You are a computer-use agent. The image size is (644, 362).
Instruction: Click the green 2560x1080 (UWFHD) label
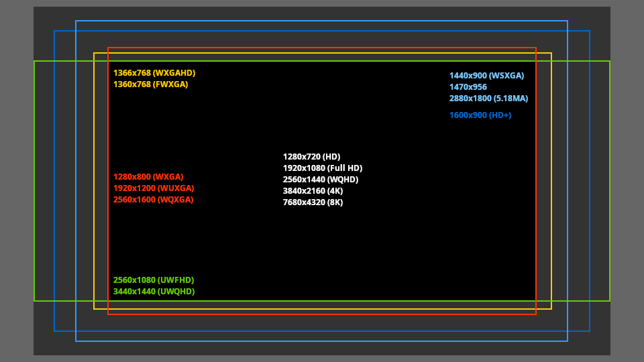[154, 280]
